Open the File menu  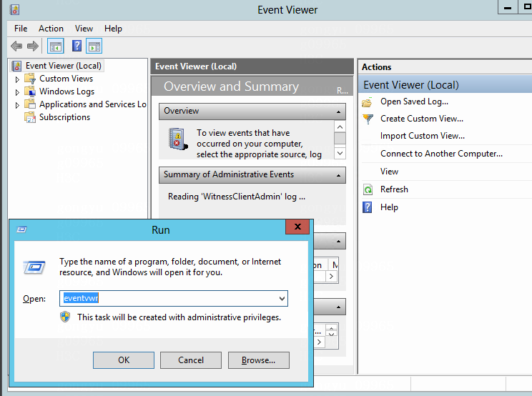(21, 29)
